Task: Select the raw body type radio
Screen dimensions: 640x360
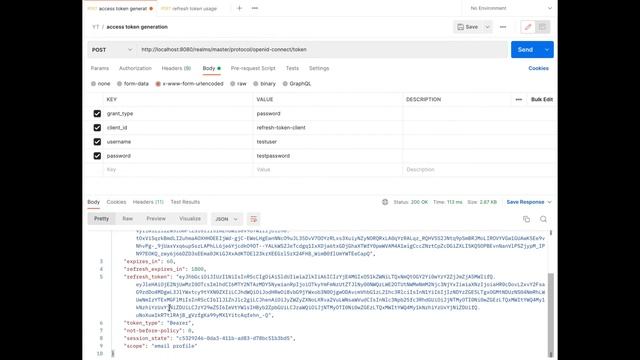Action: (x=233, y=84)
